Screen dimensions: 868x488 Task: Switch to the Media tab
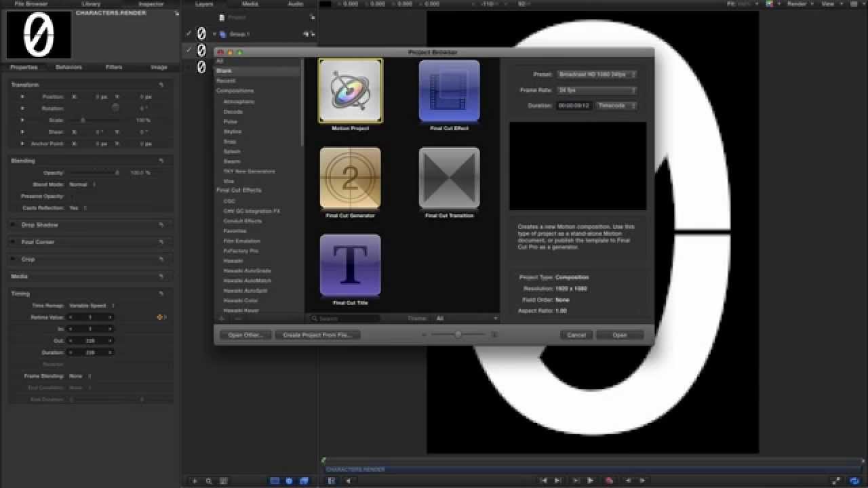coord(250,3)
